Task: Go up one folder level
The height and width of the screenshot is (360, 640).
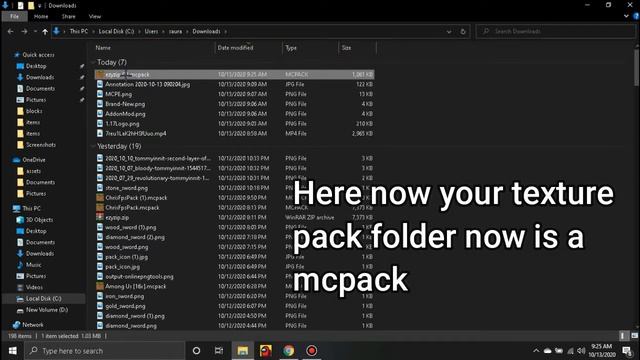Action: click(x=44, y=31)
